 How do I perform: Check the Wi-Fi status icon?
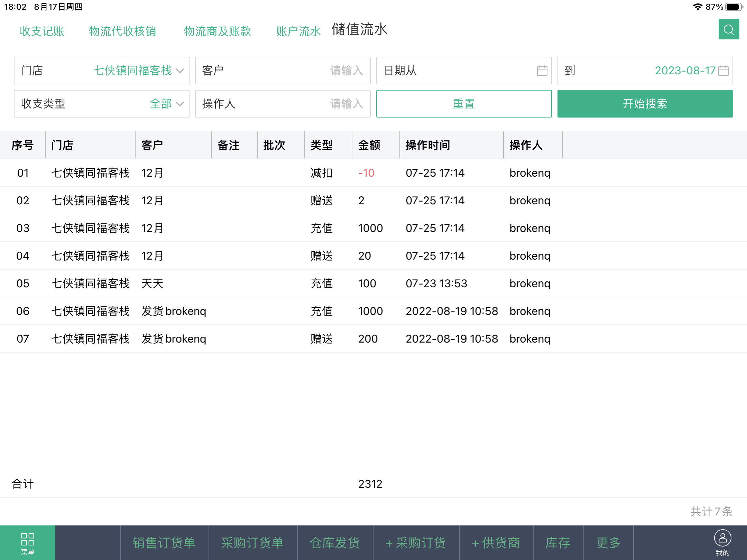tap(698, 7)
